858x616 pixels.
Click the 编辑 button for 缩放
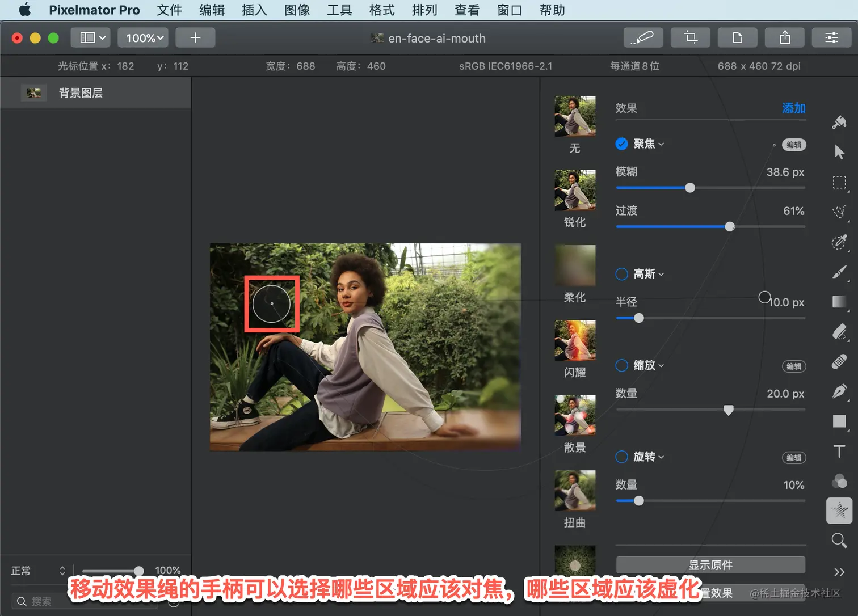click(x=794, y=366)
